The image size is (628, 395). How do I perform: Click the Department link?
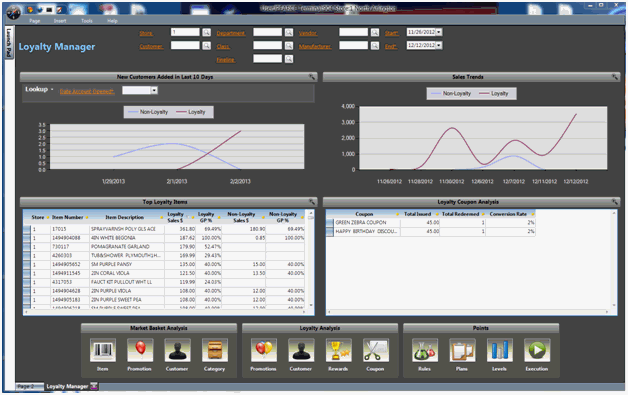[231, 33]
